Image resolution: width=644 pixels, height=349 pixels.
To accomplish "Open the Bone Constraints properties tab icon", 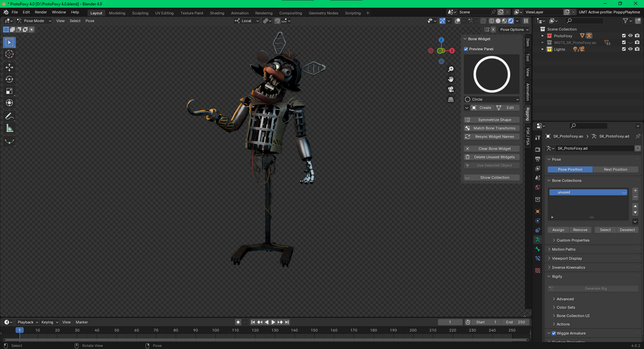I will point(538,259).
